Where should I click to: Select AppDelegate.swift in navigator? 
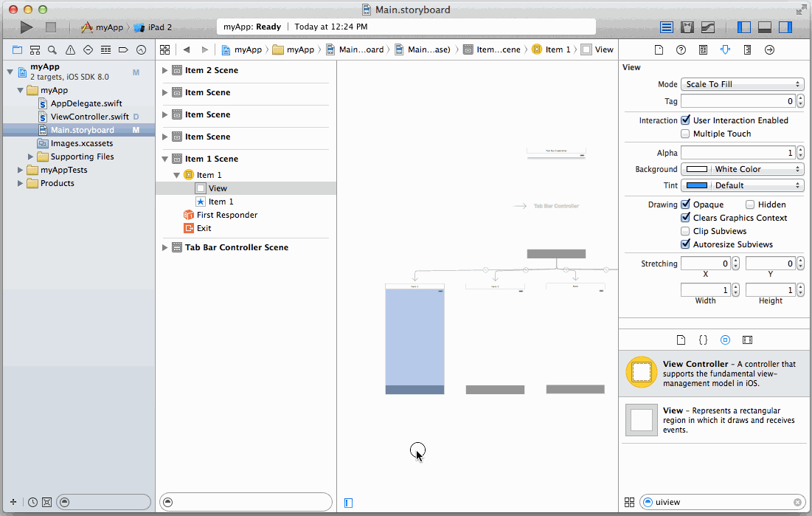(86, 103)
